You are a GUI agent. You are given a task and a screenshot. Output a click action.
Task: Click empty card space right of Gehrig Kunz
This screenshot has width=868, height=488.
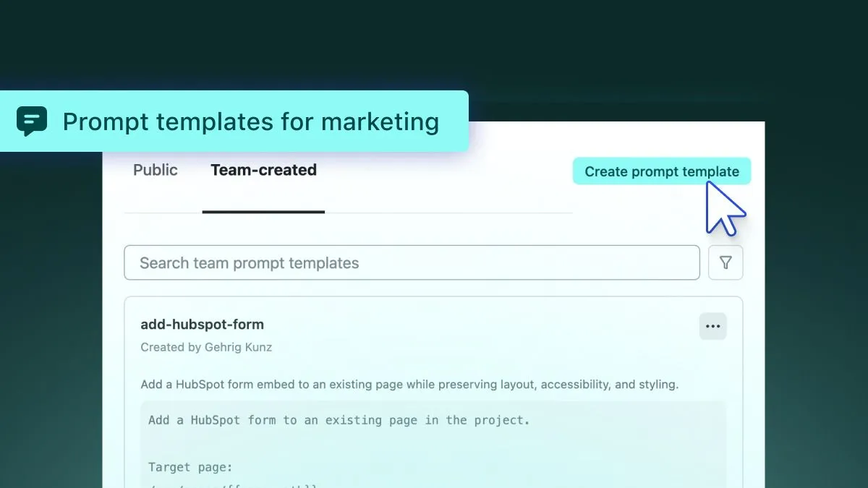pos(470,347)
